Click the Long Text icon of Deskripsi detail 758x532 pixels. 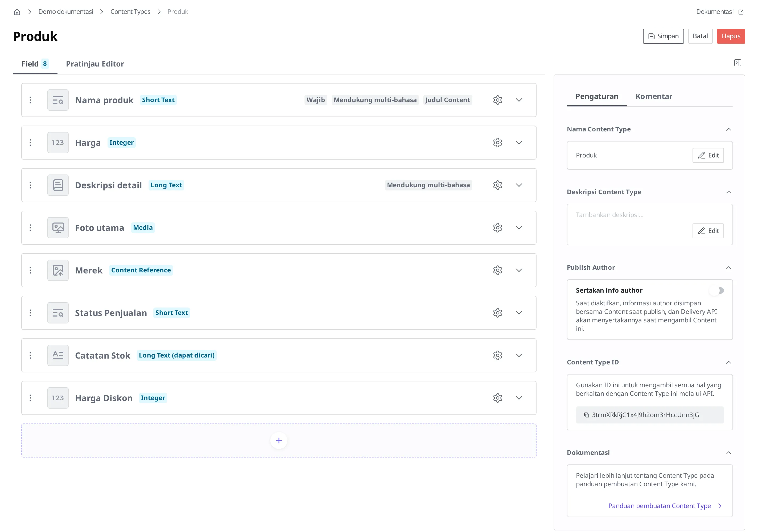coord(58,185)
